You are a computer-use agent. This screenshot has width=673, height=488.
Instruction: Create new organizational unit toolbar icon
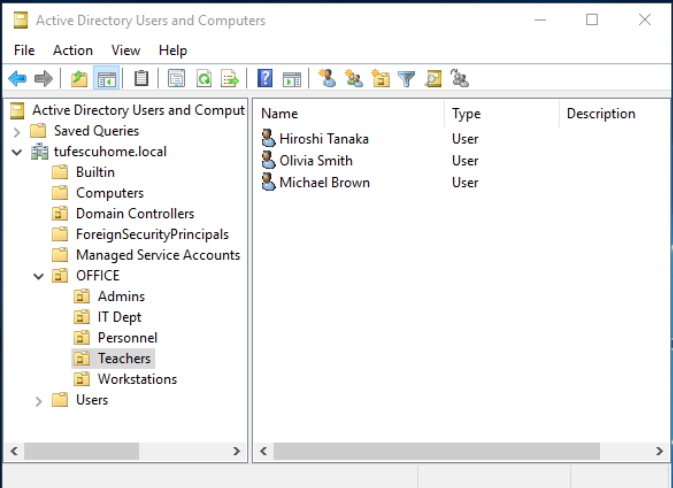coord(381,79)
